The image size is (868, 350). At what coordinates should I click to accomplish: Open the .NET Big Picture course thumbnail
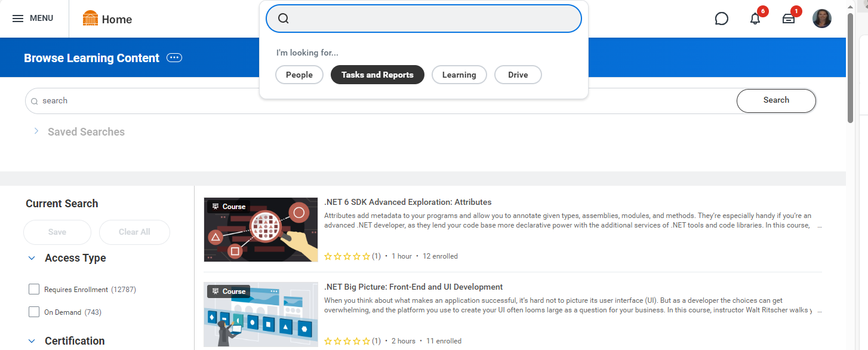pyautogui.click(x=261, y=314)
